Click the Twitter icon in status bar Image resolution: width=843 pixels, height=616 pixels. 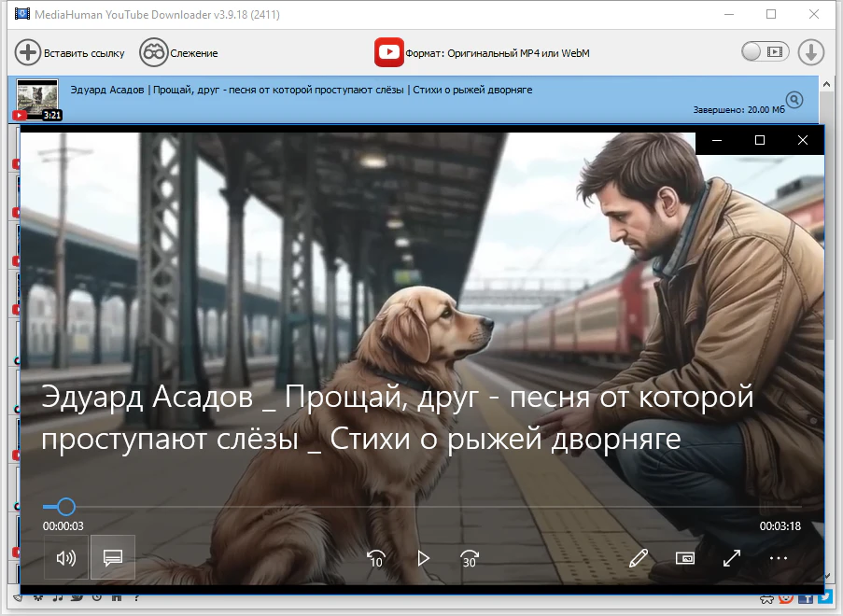click(x=824, y=597)
